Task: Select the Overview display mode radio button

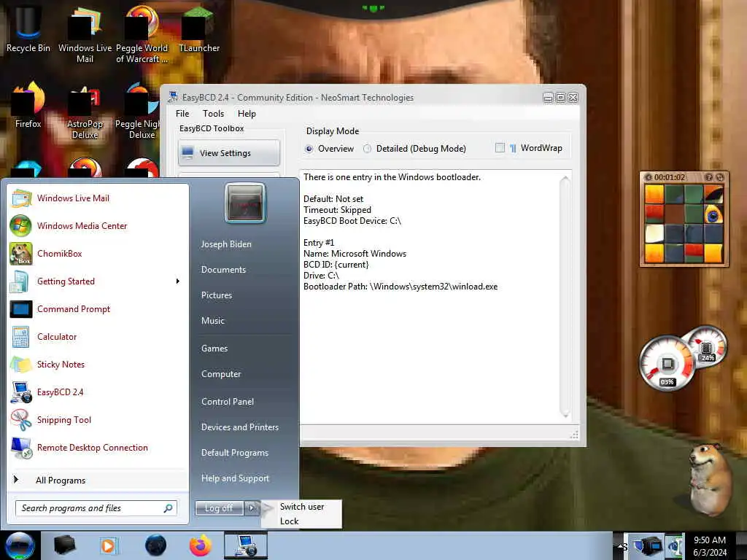Action: click(309, 149)
